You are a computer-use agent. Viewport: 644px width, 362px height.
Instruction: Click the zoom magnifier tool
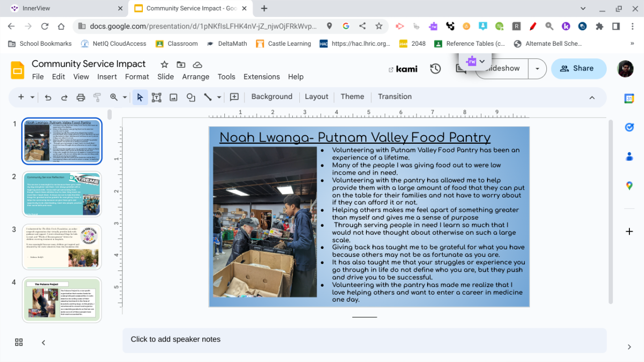click(x=114, y=97)
